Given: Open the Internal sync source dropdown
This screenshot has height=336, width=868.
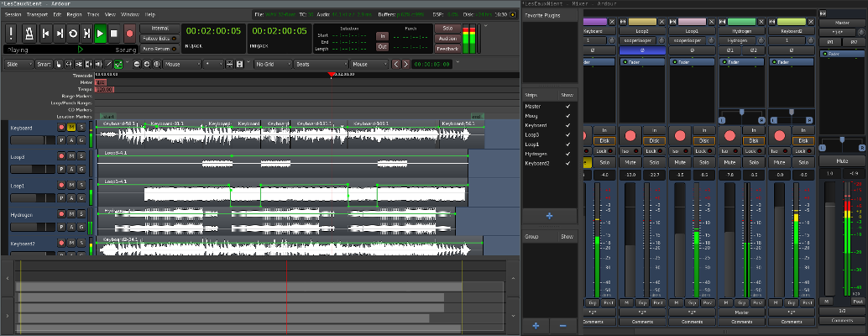Looking at the screenshot, I should click(159, 29).
